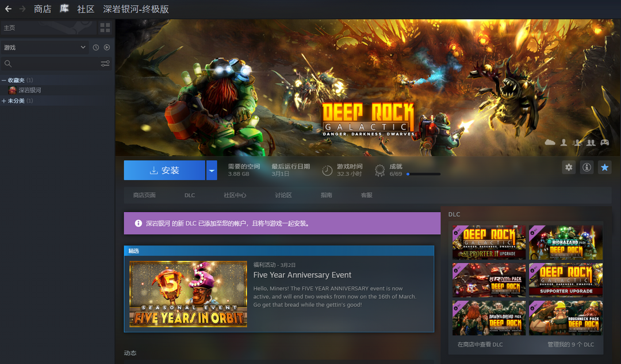The width and height of the screenshot is (621, 364).
Task: Open the 社区中心 tab
Action: click(235, 196)
